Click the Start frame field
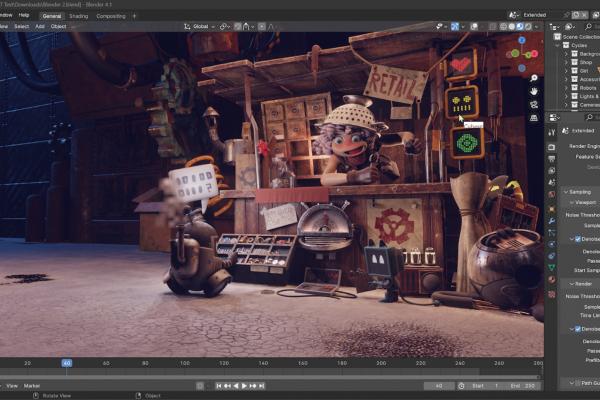The width and height of the screenshot is (600, 400). (485, 386)
